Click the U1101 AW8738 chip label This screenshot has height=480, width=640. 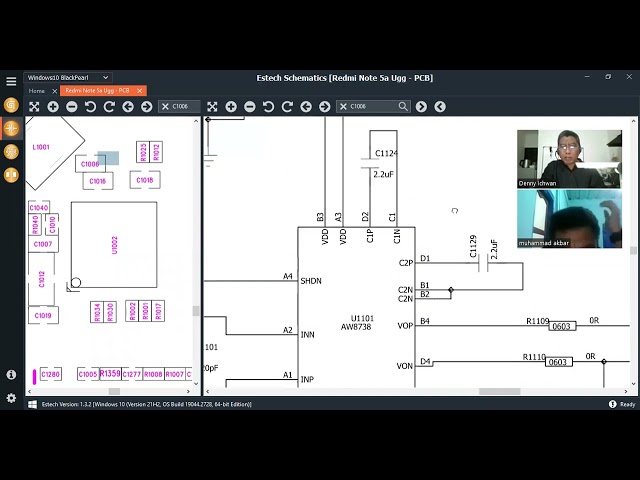357,322
